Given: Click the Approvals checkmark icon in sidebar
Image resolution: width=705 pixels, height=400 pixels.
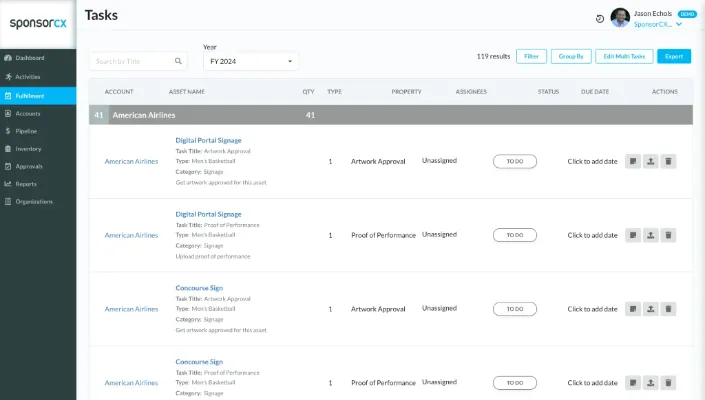Looking at the screenshot, I should pyautogui.click(x=8, y=166).
